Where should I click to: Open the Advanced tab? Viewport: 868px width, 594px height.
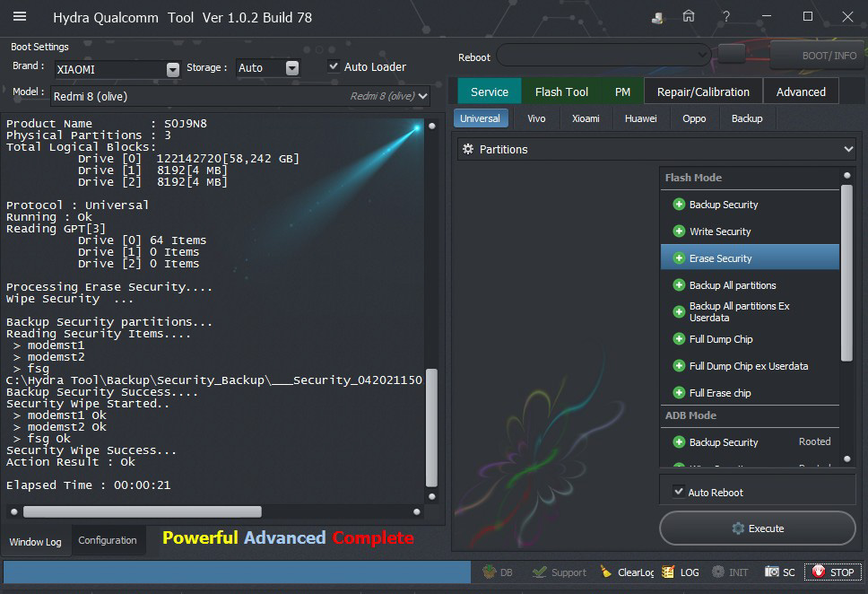[801, 92]
